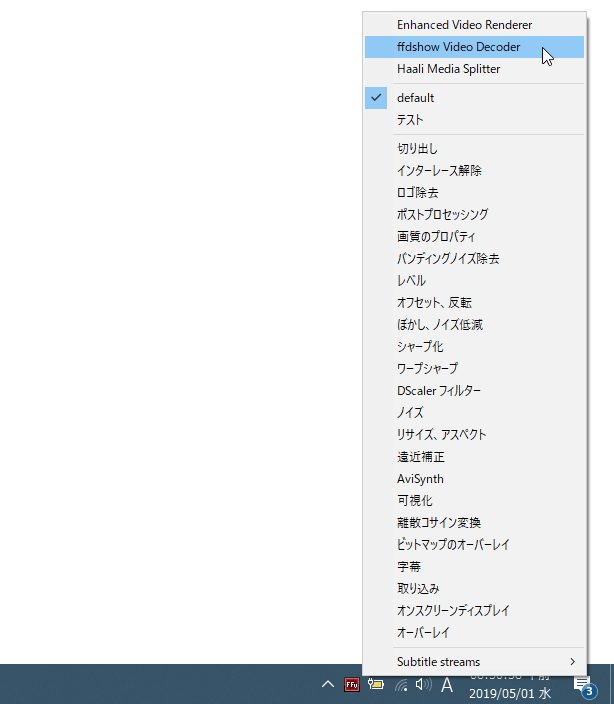Toggle the レベル filter
Viewport: 614px width, 704px height.
[x=474, y=281]
